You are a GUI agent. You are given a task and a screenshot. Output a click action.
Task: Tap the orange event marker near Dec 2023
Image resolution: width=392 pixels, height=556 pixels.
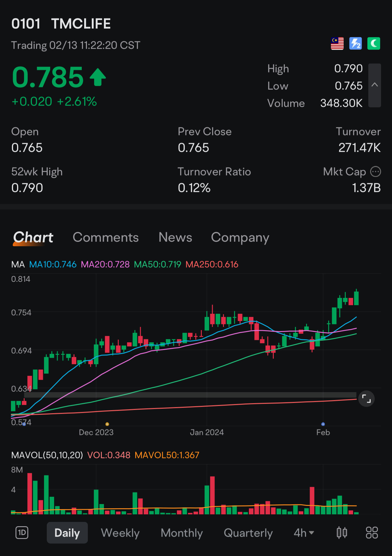(x=107, y=424)
